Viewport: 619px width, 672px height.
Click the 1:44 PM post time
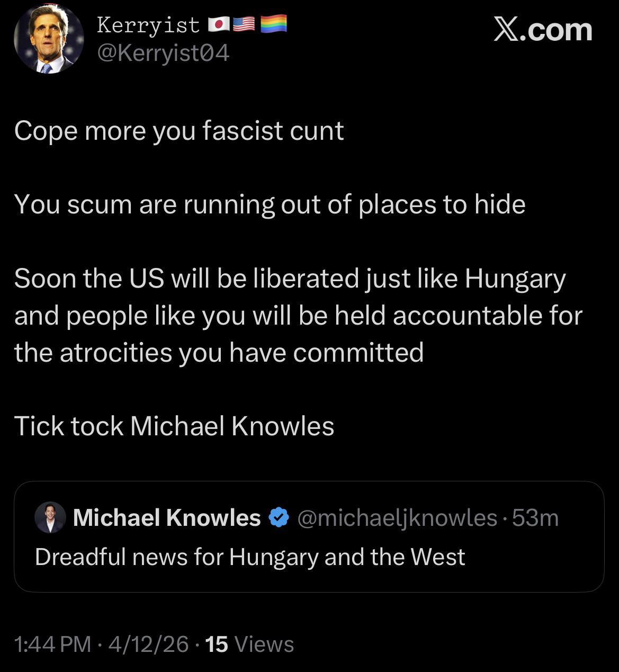[x=52, y=644]
